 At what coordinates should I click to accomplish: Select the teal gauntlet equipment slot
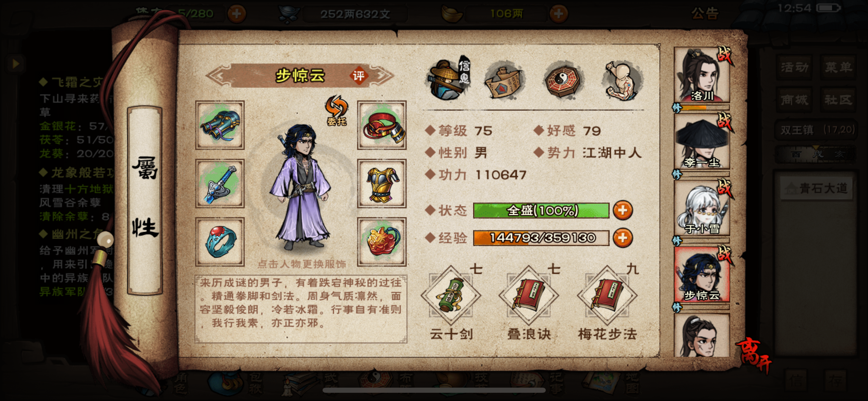220,125
